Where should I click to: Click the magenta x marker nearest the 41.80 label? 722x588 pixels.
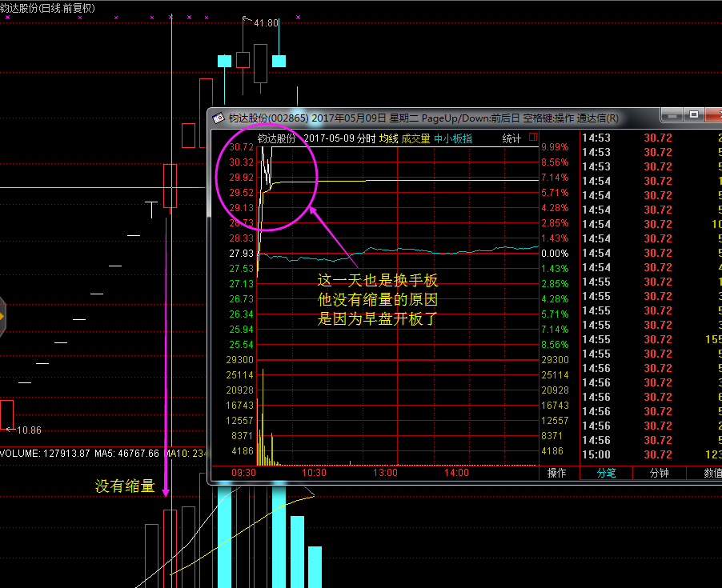298,17
